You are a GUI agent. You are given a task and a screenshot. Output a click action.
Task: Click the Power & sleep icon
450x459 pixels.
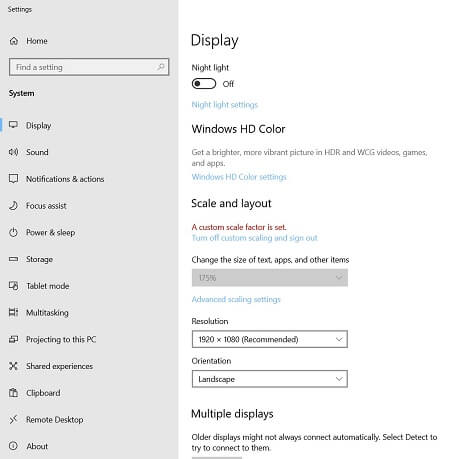coord(13,232)
